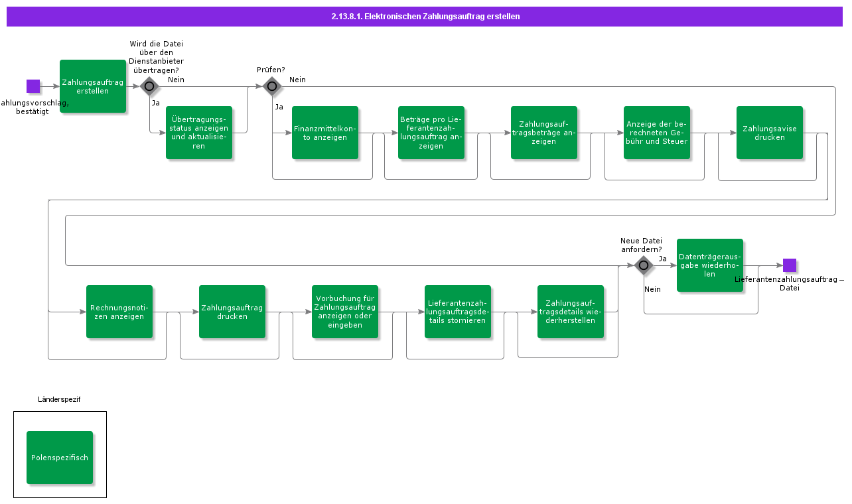852x504 pixels.
Task: Open the 'Zahlungsauftrag drucken' step
Action: (x=232, y=312)
